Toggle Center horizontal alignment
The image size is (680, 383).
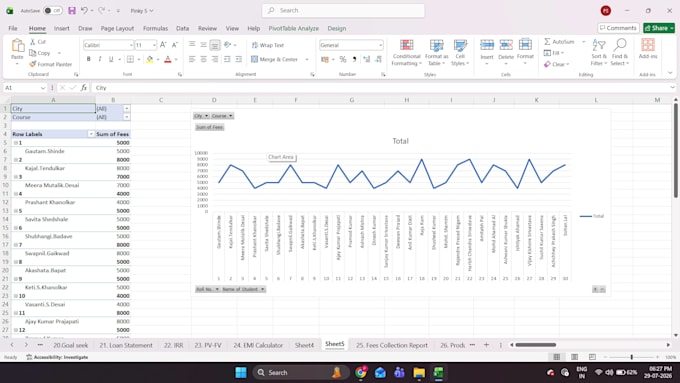coord(203,59)
